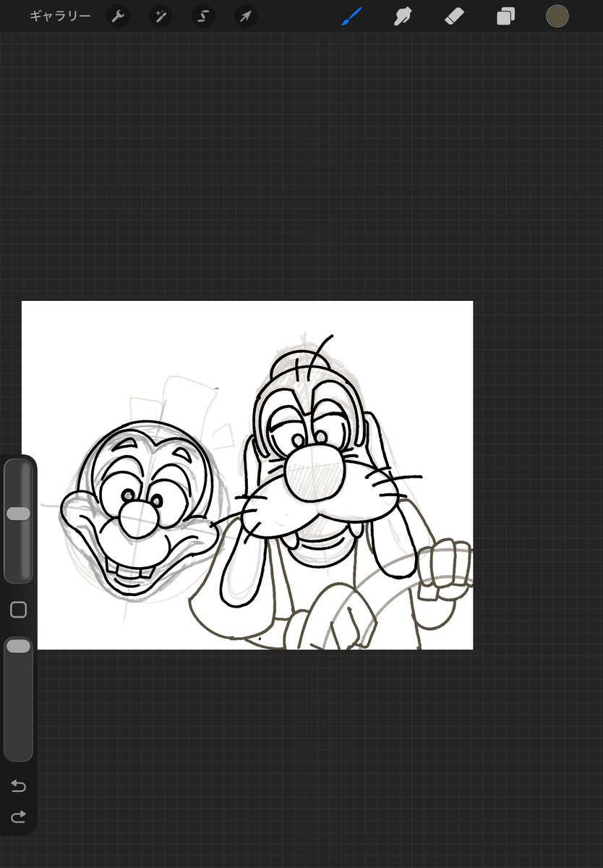Select the Selection S-shaped tool
The height and width of the screenshot is (868, 603).
203,16
